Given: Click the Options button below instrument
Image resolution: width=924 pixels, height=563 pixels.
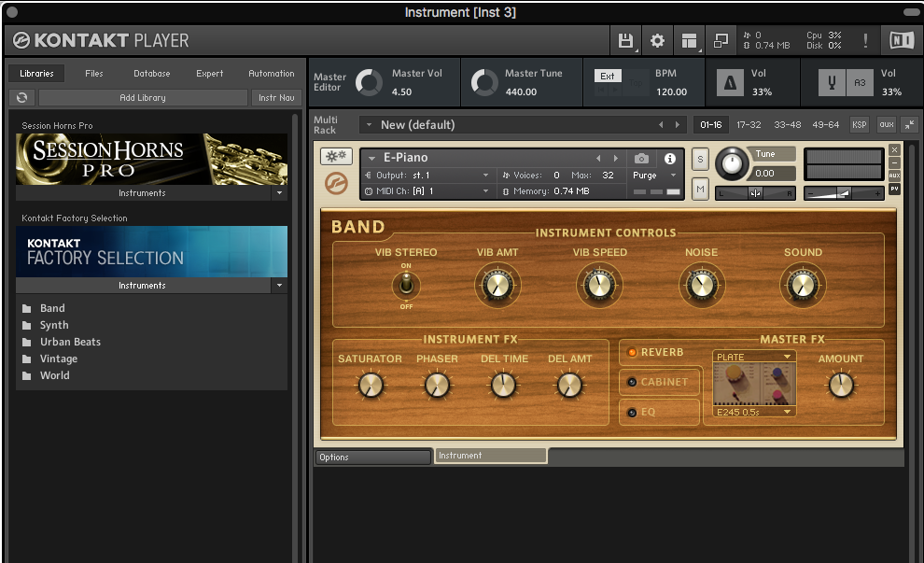Looking at the screenshot, I should 373,457.
